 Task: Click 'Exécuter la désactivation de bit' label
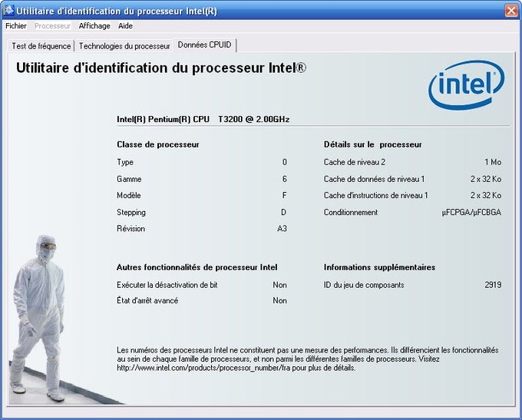[167, 285]
